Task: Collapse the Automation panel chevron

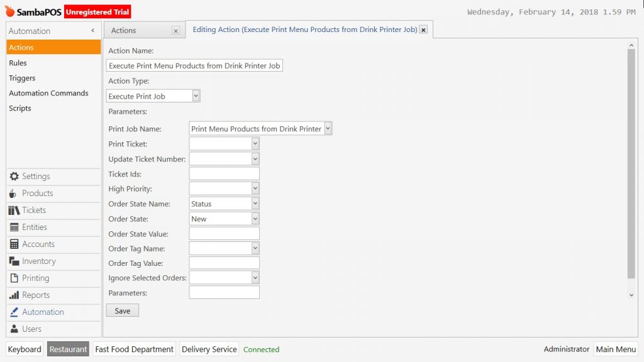Action: coord(93,30)
